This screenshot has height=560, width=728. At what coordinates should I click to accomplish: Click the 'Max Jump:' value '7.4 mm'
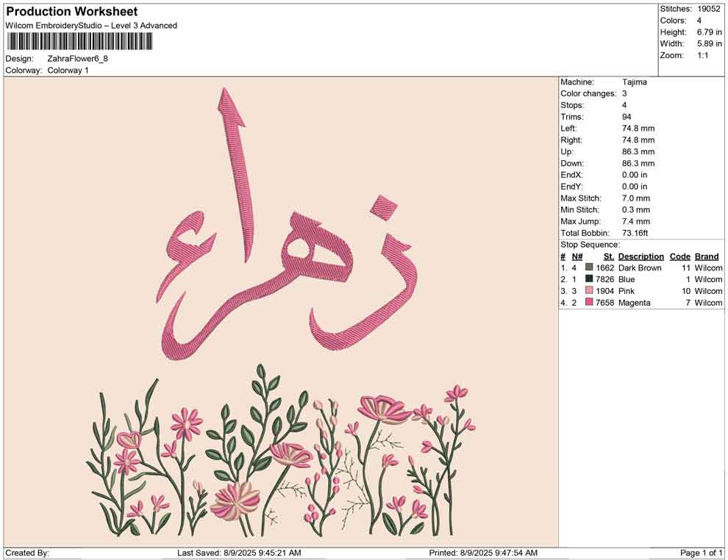pyautogui.click(x=636, y=221)
